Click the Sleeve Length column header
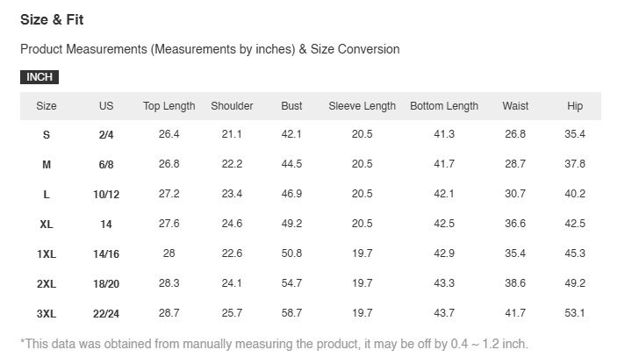Screen dimensions: 639x364 362,106
